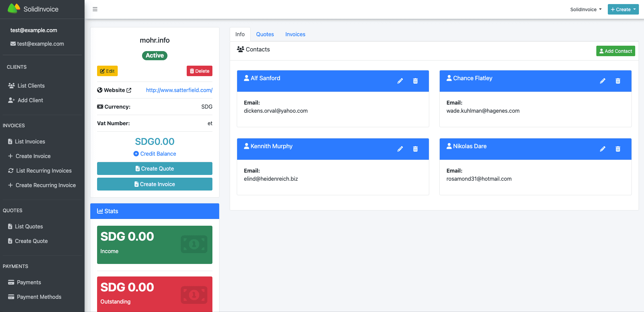The width and height of the screenshot is (644, 312).
Task: Switch to the Quotes tab
Action: pos(265,34)
